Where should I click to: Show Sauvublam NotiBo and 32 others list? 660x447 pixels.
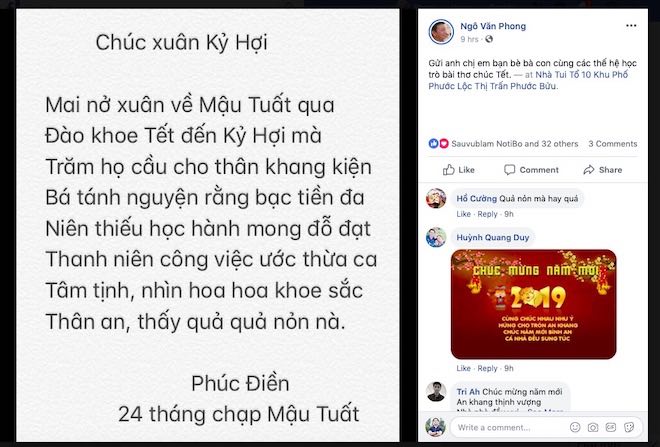tap(514, 144)
